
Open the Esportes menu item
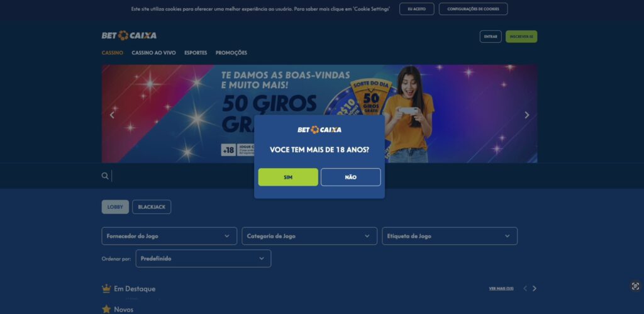point(196,53)
